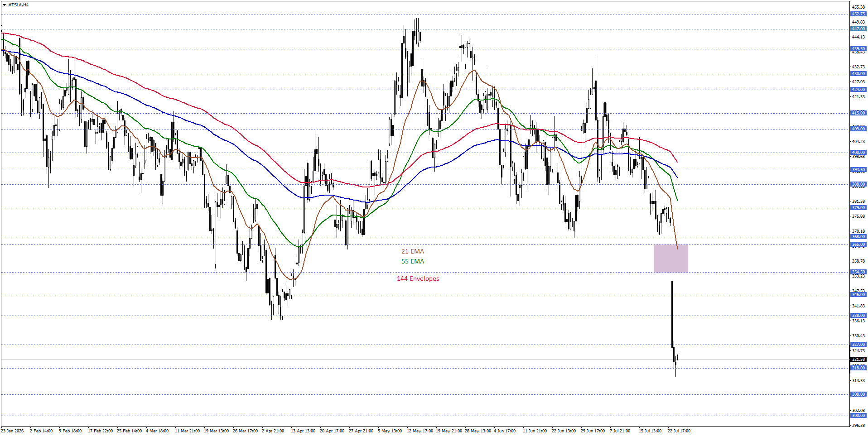The image size is (868, 436).
Task: Click the 452.75 horizontal level price tag
Action: tap(858, 14)
